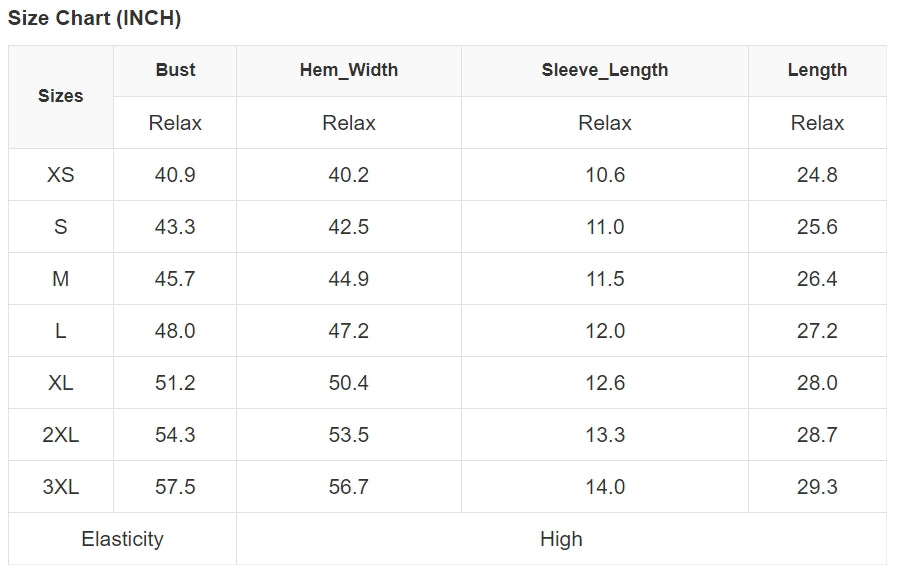Select the 3XL size row label
This screenshot has width=900, height=577.
point(60,487)
